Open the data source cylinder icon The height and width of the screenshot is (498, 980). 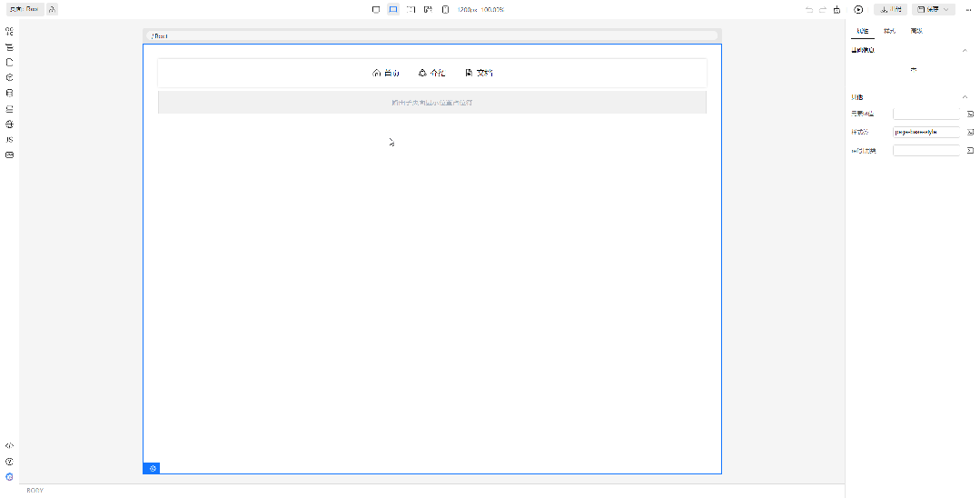[x=9, y=94]
